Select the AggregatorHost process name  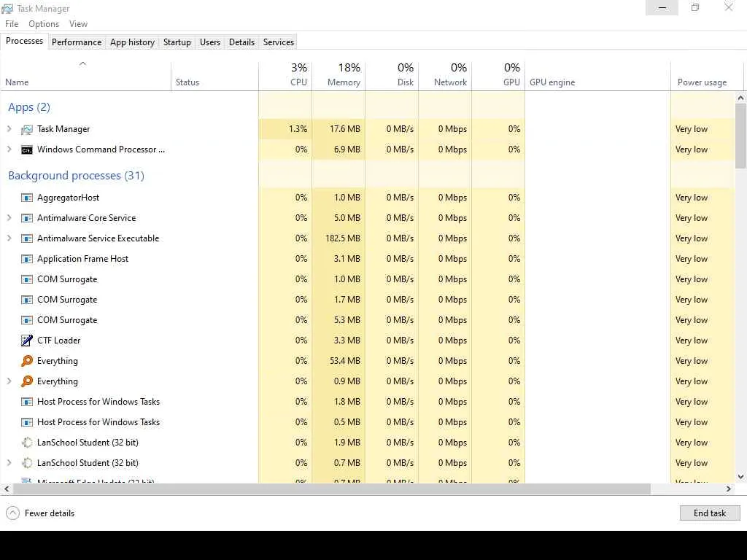(x=68, y=198)
